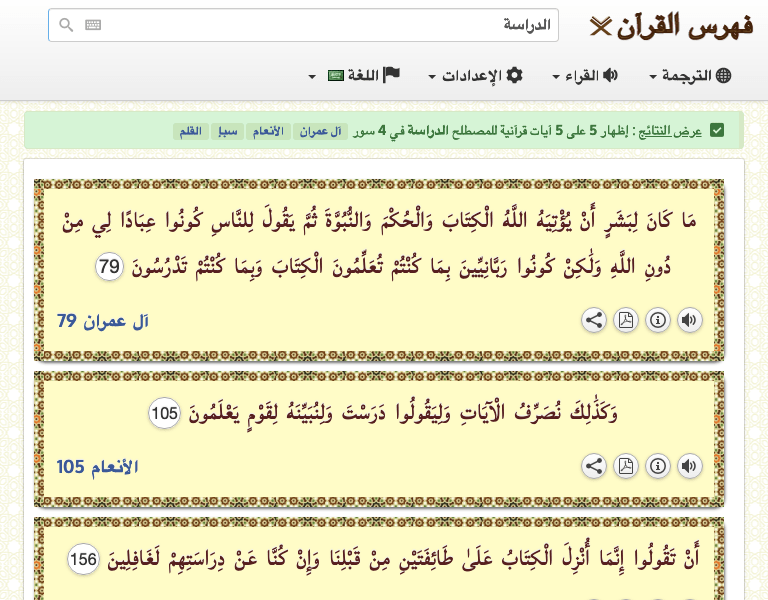Open the الإعدادات settings dropdown

point(476,75)
